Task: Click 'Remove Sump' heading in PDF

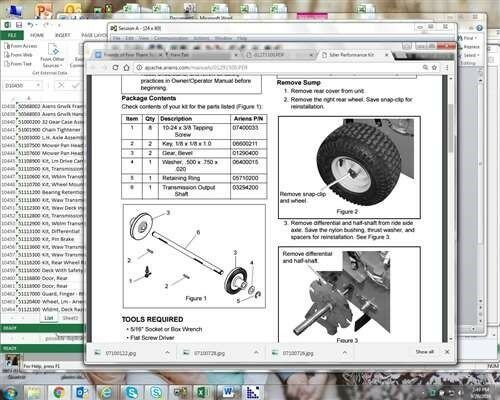Action: point(298,82)
